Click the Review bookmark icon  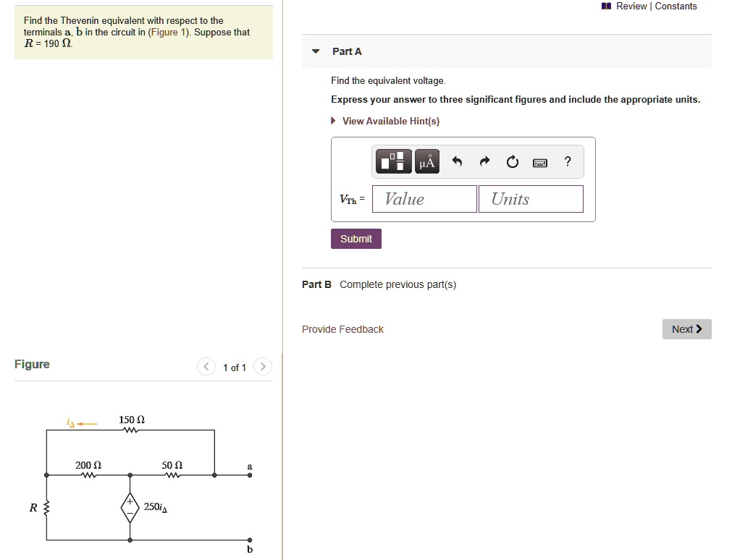click(x=605, y=6)
